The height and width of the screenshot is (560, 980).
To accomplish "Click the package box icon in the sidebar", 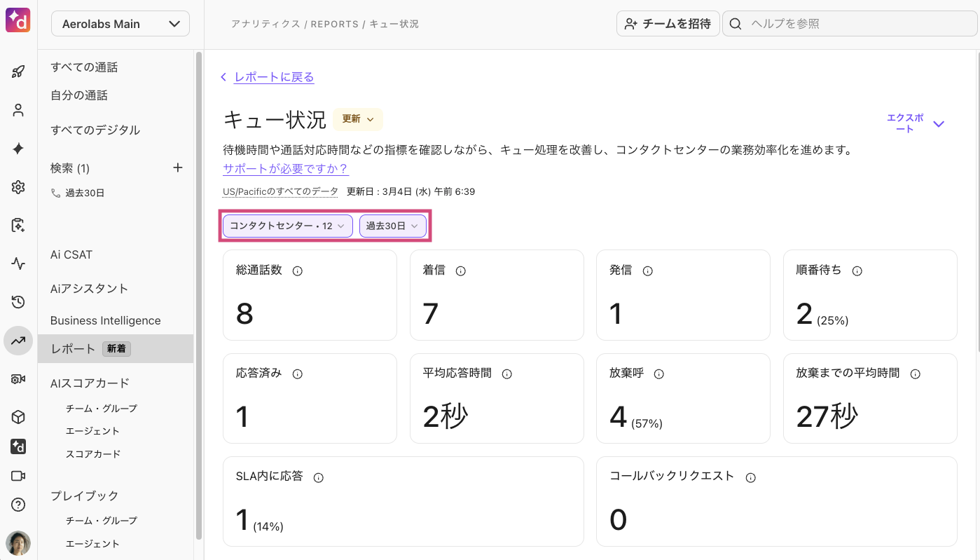I will pos(18,417).
